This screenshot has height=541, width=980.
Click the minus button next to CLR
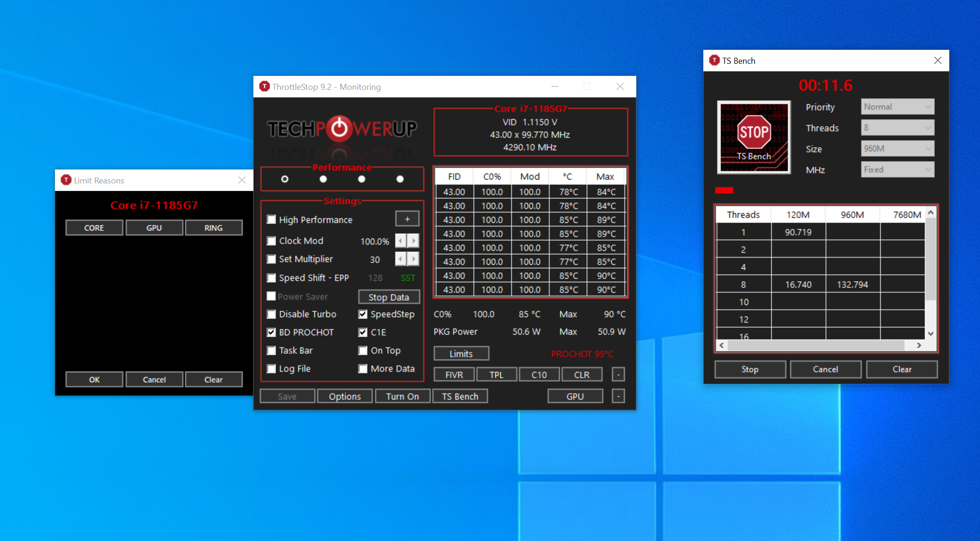click(618, 374)
